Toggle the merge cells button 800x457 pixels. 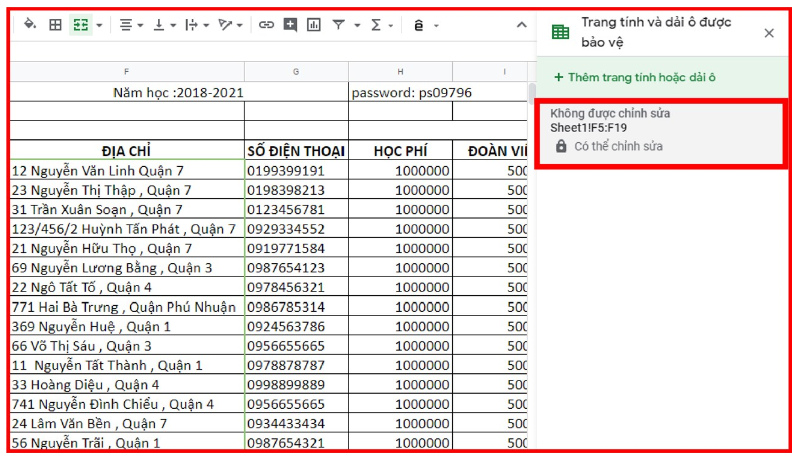click(x=80, y=25)
